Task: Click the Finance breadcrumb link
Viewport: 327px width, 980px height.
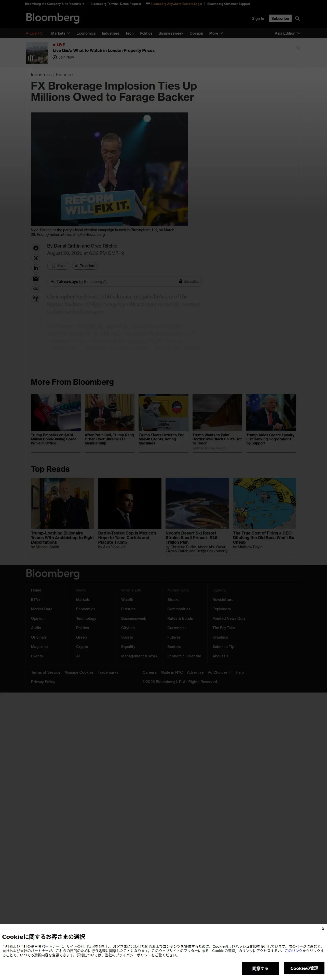Action: click(64, 75)
